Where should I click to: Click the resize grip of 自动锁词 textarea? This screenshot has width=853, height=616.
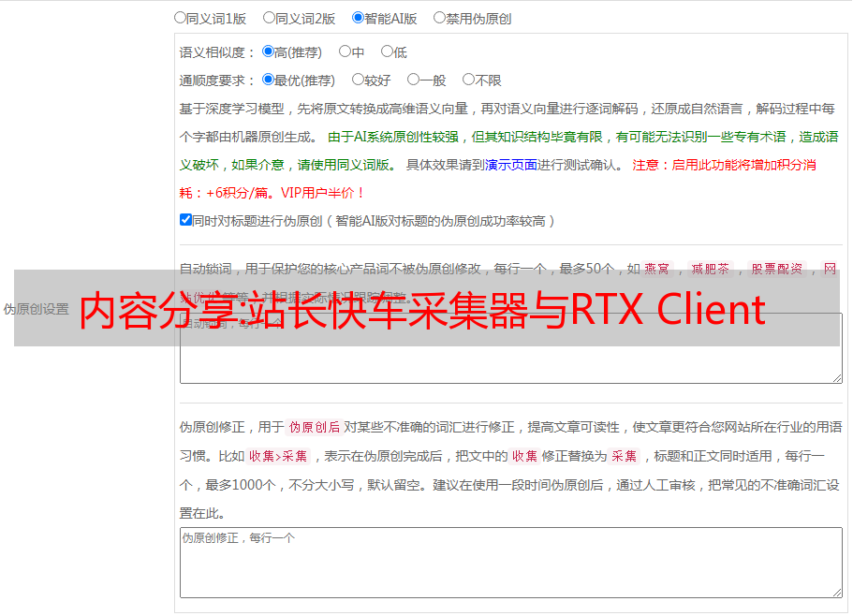[x=837, y=378]
